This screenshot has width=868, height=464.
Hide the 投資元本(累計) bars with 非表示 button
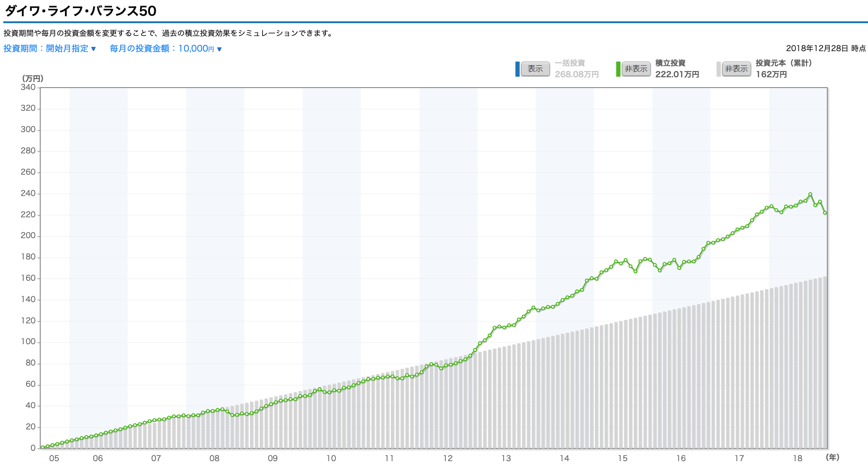coord(736,69)
